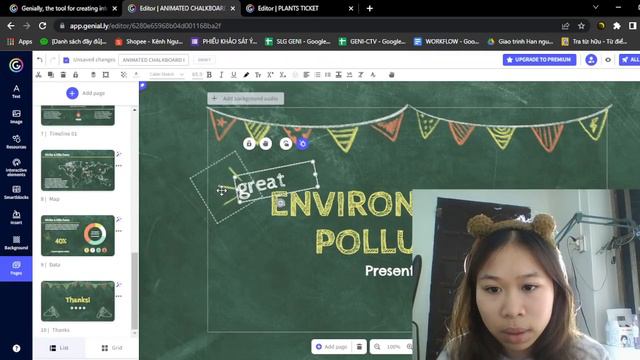Viewport: 640px width, 360px height.
Task: Copy the selected element
Action: coord(51,75)
